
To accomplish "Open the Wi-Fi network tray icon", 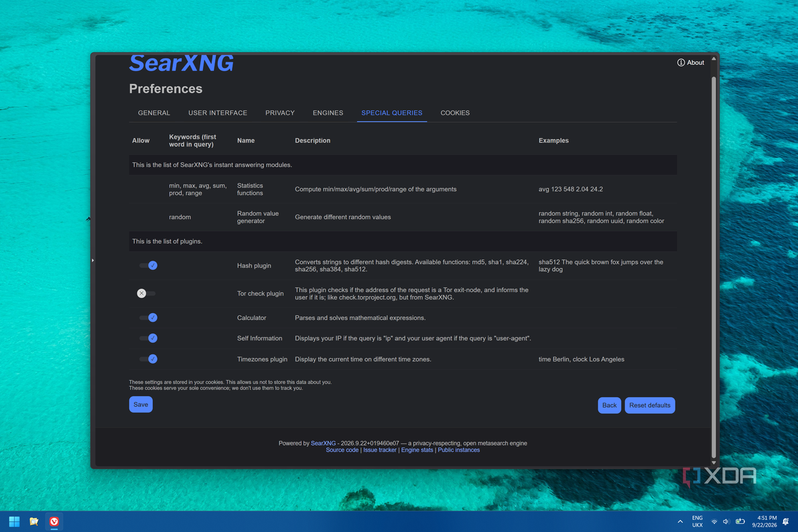I will point(714,522).
